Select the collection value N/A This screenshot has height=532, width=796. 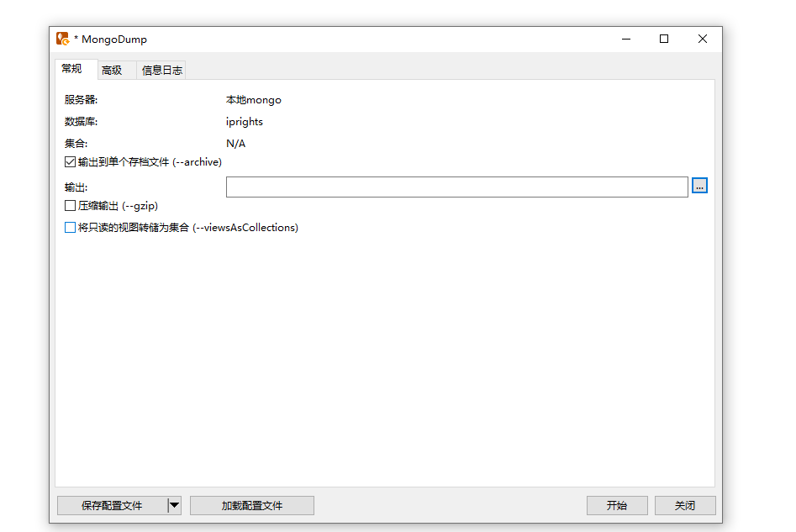(x=235, y=144)
